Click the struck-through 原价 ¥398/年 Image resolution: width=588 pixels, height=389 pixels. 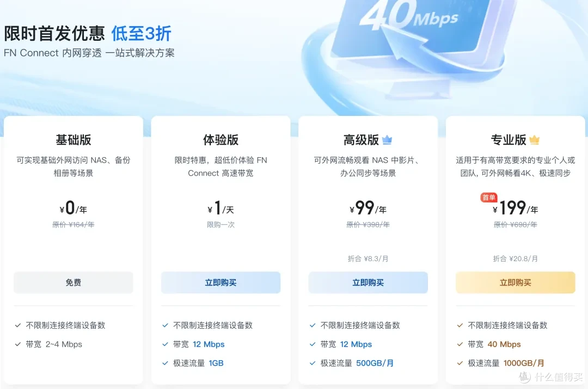(x=368, y=225)
